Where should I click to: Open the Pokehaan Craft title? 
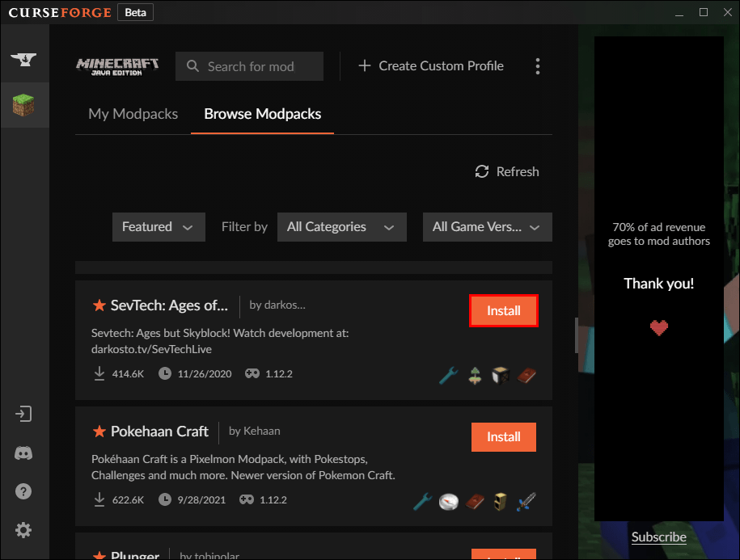tap(159, 432)
